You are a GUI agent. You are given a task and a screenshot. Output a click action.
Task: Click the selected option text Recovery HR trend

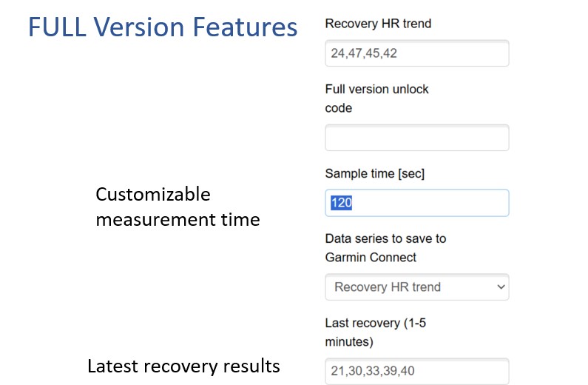[x=388, y=287]
